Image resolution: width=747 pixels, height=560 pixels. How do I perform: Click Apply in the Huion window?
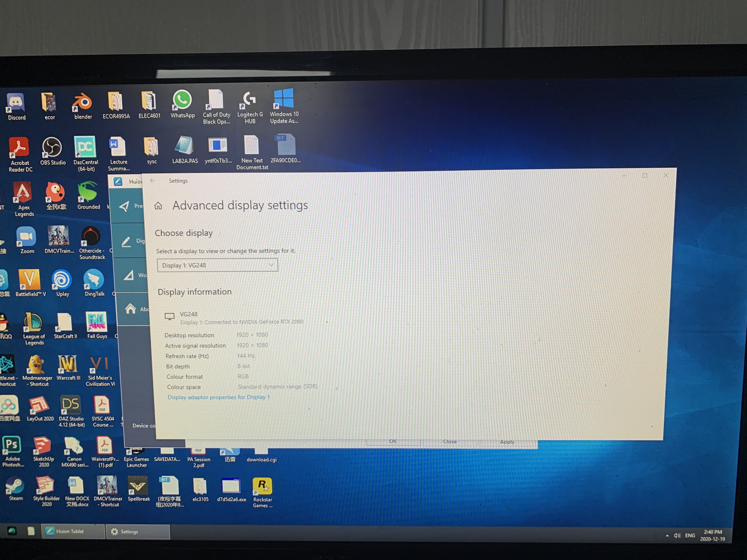pyautogui.click(x=507, y=442)
